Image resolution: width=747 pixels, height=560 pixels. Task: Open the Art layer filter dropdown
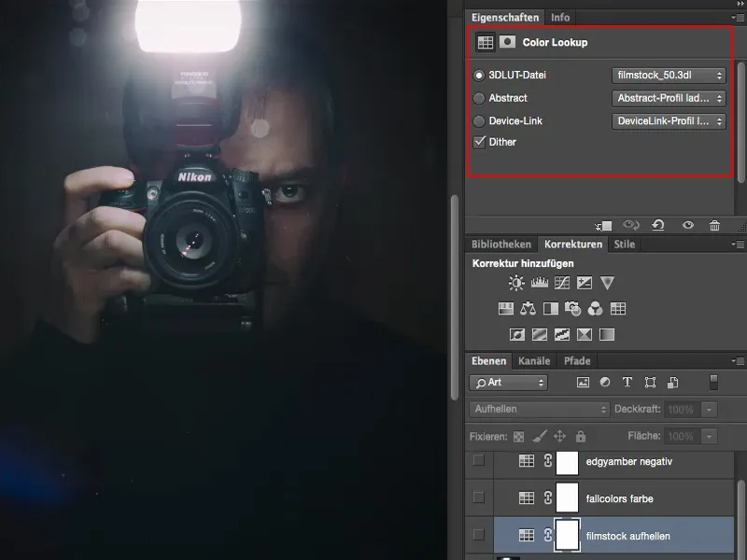508,383
